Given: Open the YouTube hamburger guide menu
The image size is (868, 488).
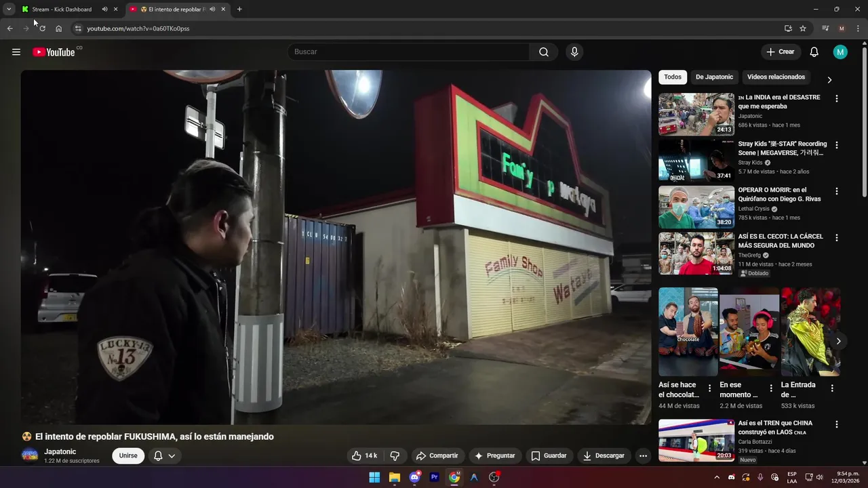Looking at the screenshot, I should tap(16, 52).
